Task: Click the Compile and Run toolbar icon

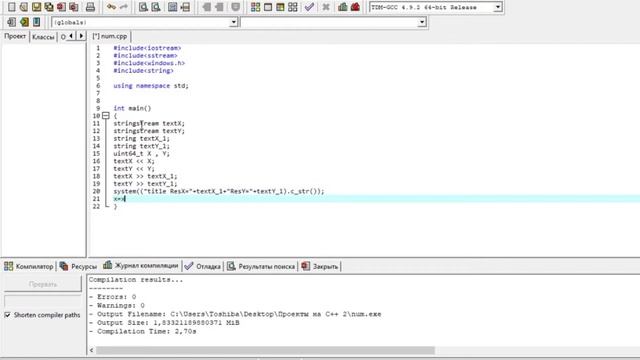Action: tap(280, 7)
